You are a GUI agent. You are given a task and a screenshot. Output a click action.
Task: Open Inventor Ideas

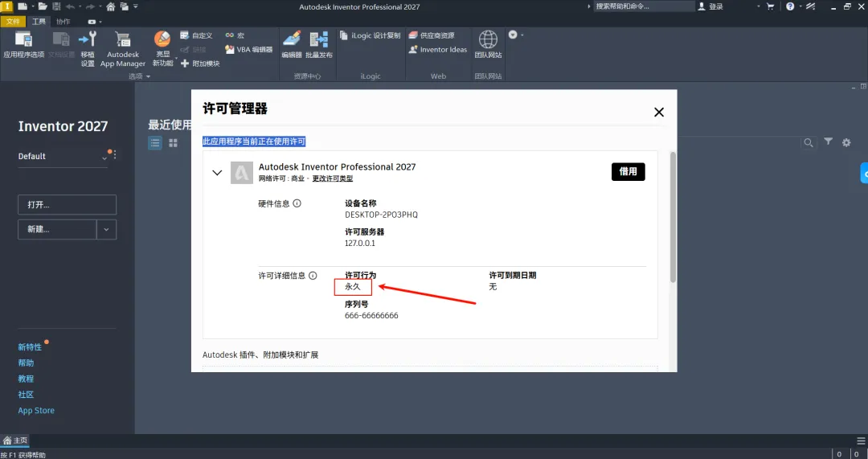[x=438, y=49]
